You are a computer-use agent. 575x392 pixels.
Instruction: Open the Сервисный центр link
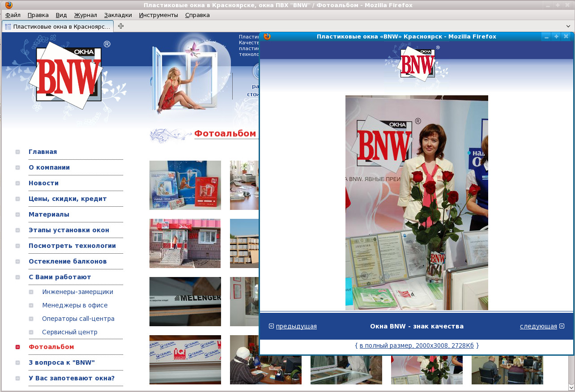(x=70, y=332)
